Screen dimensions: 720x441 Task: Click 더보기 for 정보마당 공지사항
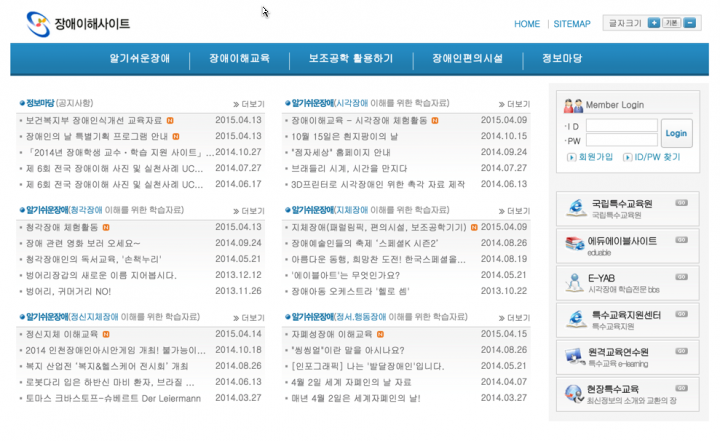pos(249,104)
